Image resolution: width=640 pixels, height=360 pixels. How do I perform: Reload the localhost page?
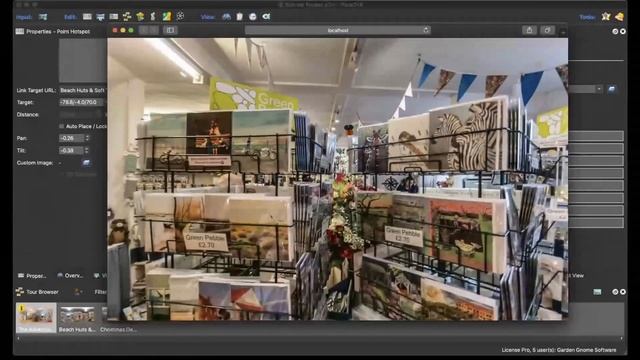tap(426, 30)
